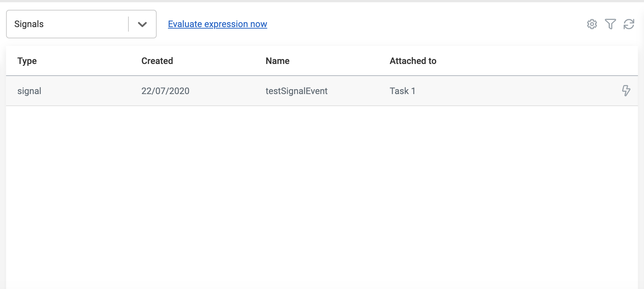Click the Evaluate expression now link
644x289 pixels.
(x=217, y=24)
